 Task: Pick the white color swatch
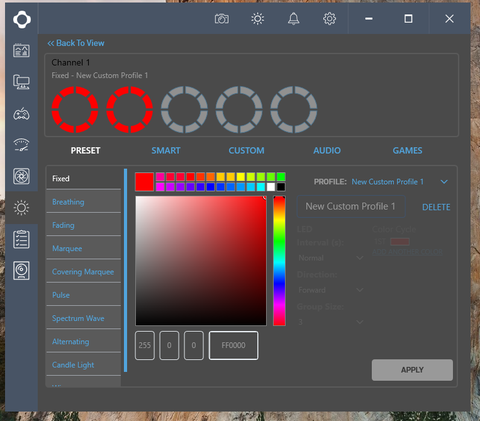click(x=271, y=187)
